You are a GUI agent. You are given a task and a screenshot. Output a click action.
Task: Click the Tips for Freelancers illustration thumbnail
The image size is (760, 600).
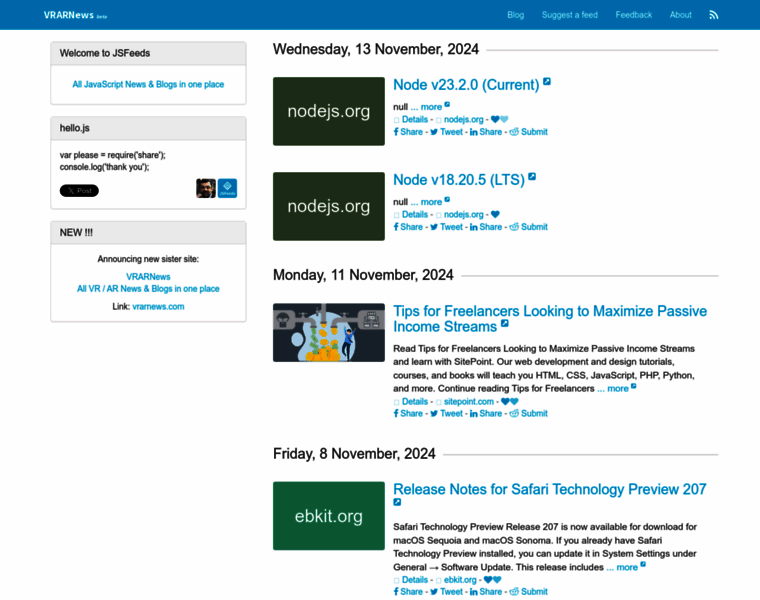329,332
